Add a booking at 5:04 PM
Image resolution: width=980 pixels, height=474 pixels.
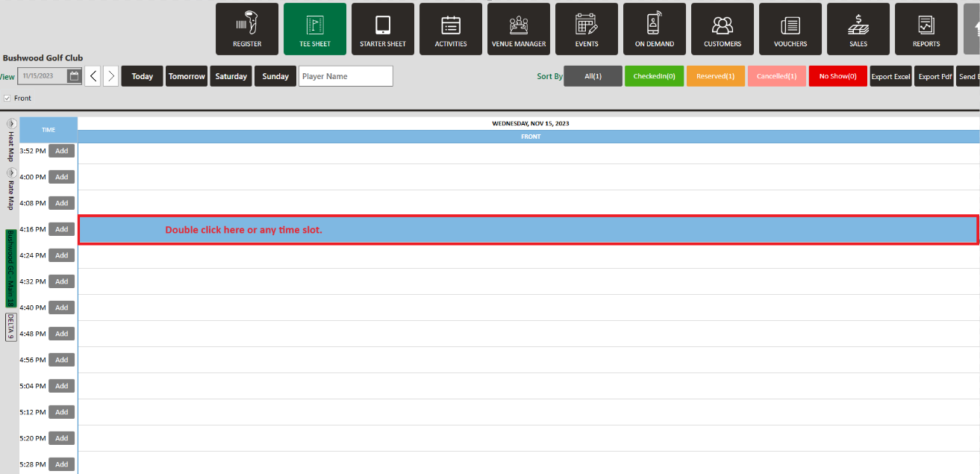(x=61, y=386)
